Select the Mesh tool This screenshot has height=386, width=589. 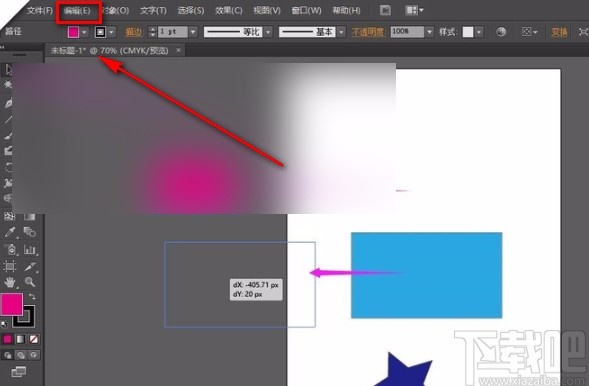coord(9,216)
